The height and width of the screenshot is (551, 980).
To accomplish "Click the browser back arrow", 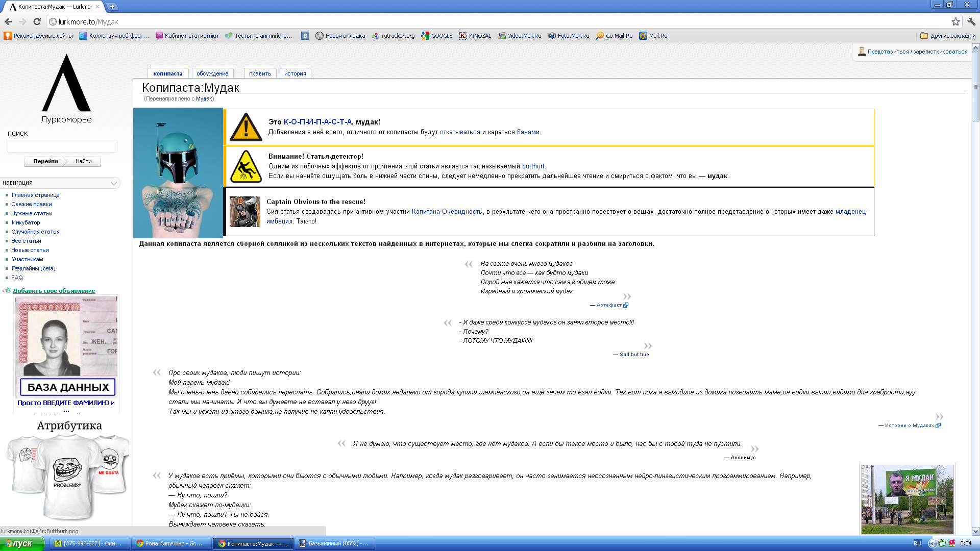I will [8, 21].
